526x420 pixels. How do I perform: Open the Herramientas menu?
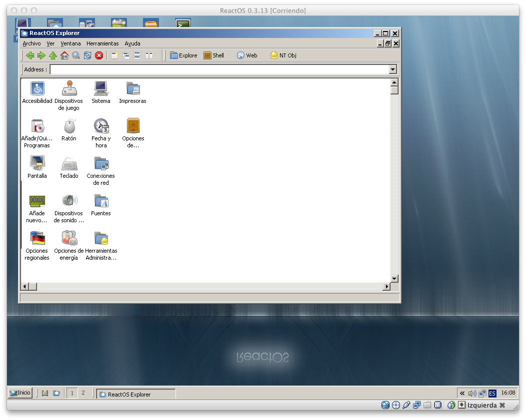coord(102,43)
